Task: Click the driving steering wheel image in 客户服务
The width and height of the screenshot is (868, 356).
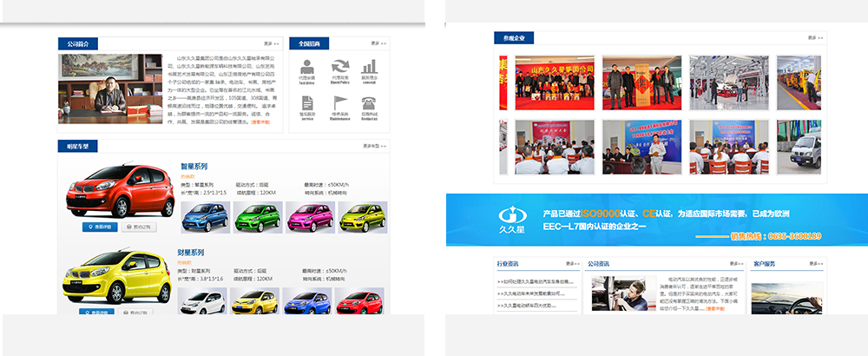Action: tap(786, 299)
